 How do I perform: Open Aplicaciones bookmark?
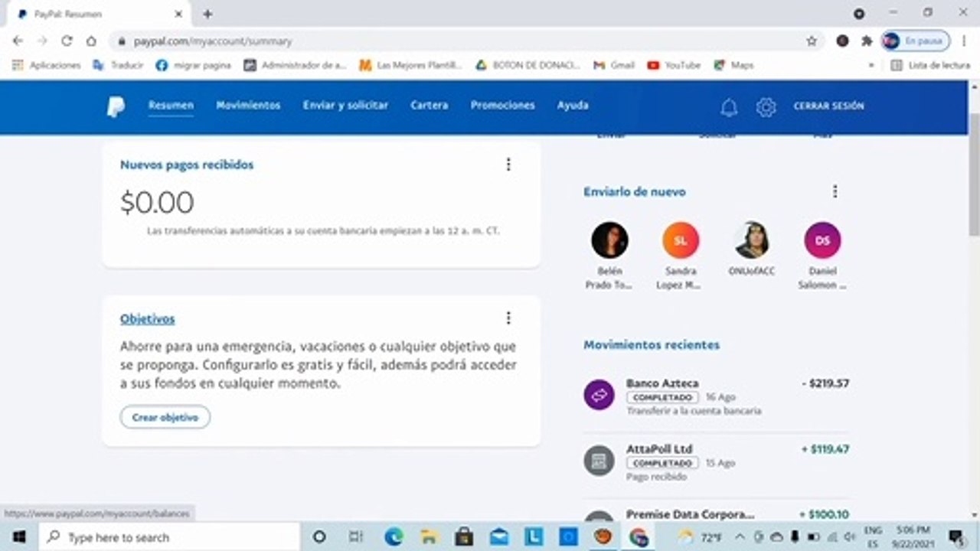pos(47,66)
